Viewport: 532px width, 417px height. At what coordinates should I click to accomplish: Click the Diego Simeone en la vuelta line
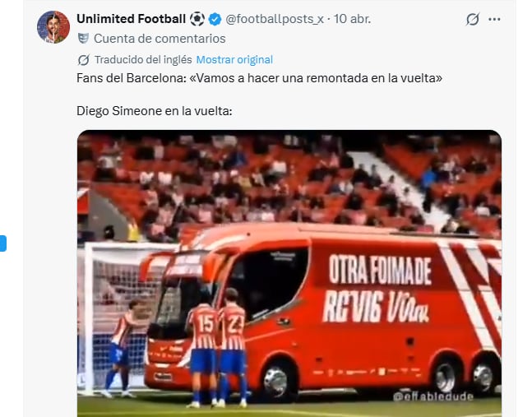(x=155, y=111)
